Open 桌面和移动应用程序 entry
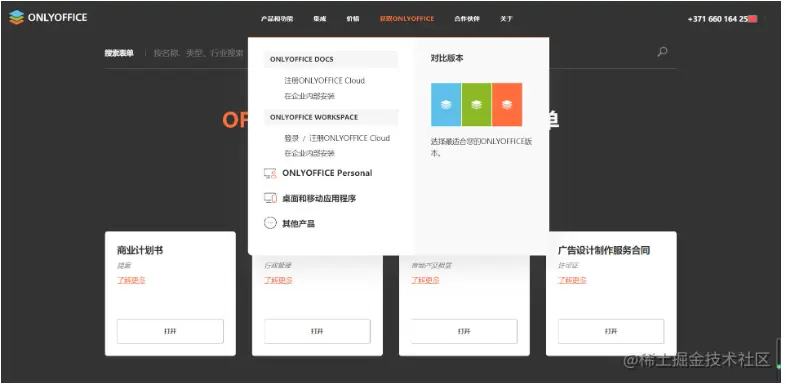The image size is (786, 384). pos(319,199)
